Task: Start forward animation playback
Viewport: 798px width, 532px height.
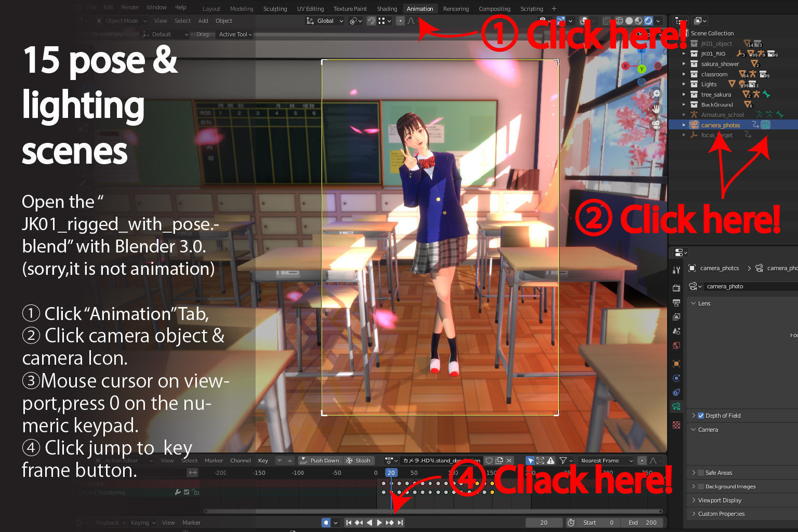Action: point(379,523)
